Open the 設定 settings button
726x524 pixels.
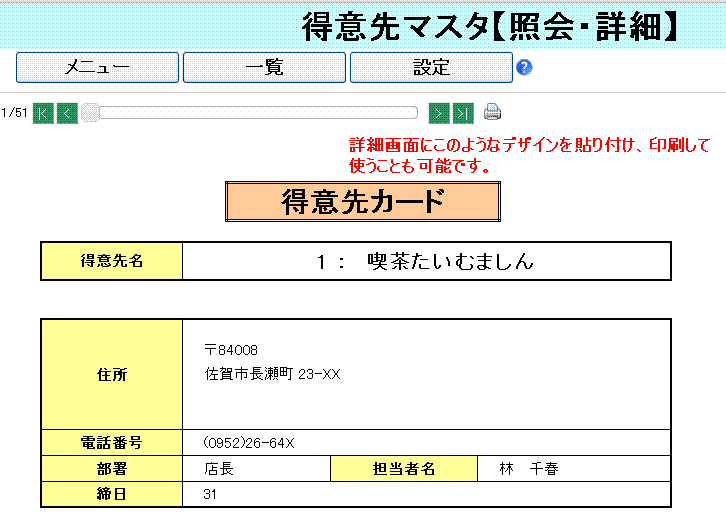coord(431,68)
